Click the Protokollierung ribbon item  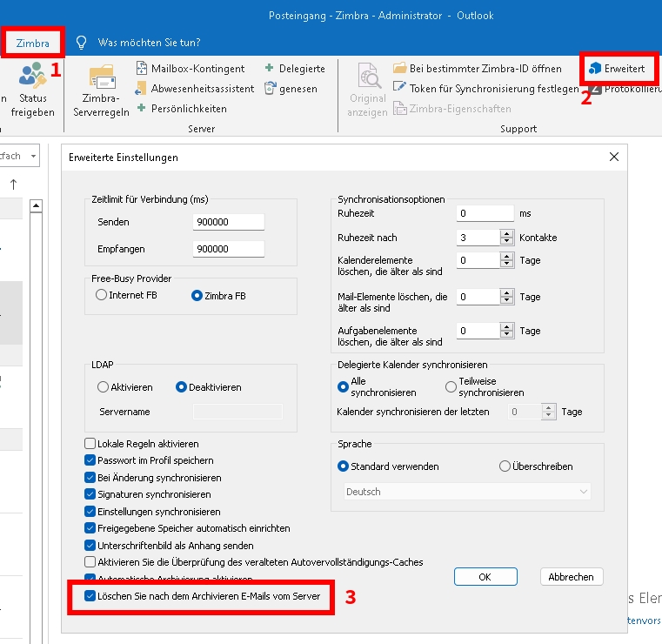click(626, 89)
